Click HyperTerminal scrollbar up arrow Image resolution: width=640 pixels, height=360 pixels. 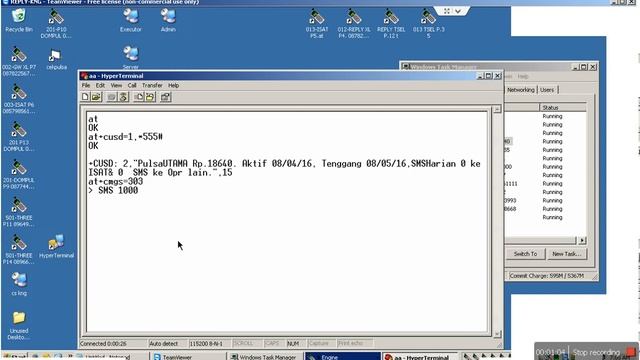tap(497, 109)
